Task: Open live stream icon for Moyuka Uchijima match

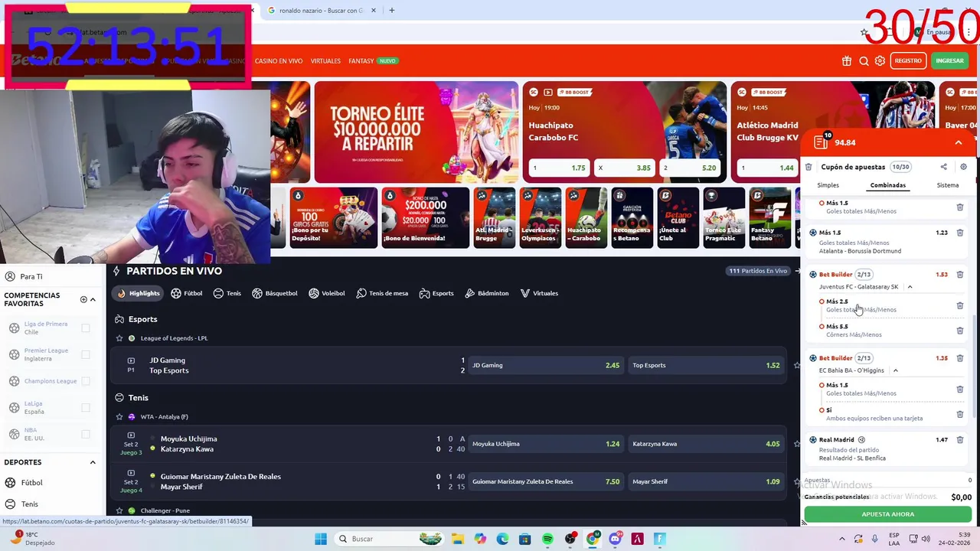Action: click(131, 435)
